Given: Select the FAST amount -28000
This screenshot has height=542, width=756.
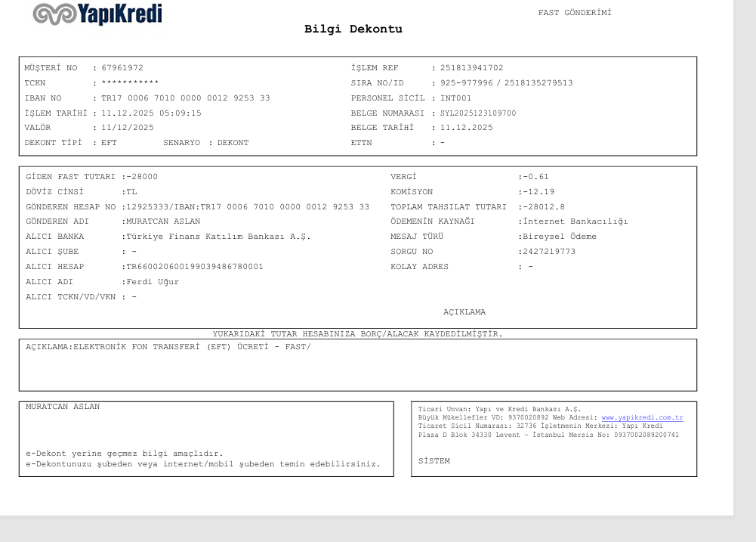Looking at the screenshot, I should point(142,177).
